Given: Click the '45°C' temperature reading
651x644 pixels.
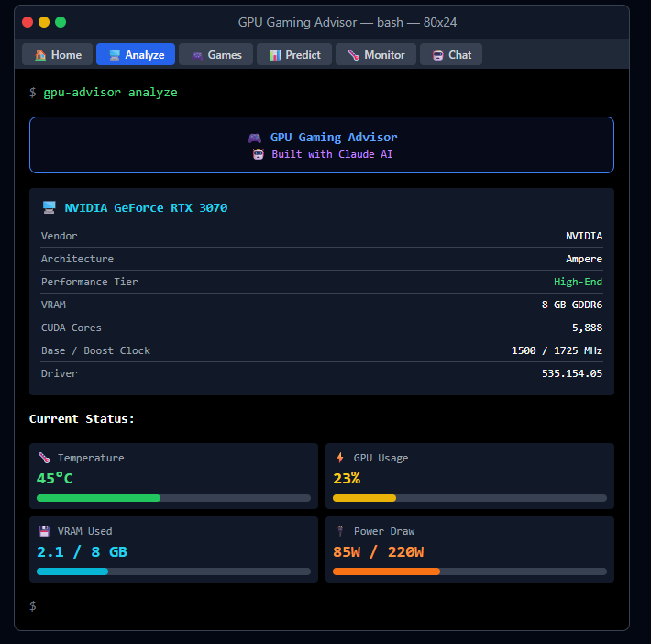Looking at the screenshot, I should 55,478.
